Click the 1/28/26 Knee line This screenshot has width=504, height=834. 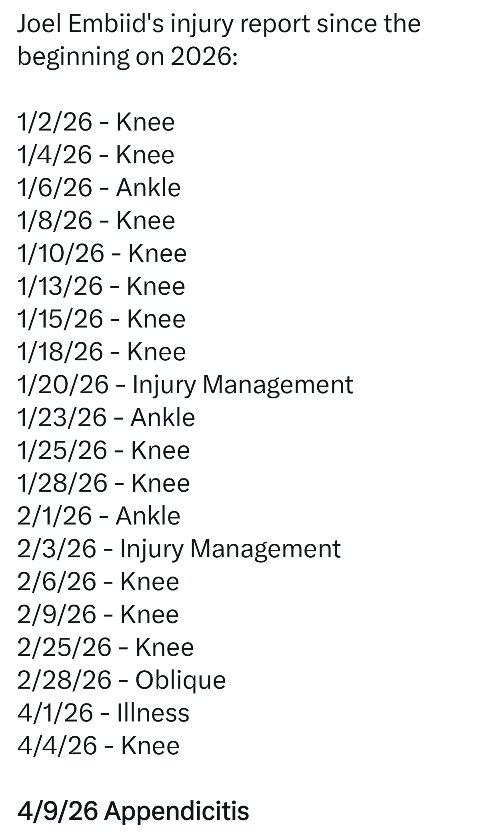click(104, 483)
